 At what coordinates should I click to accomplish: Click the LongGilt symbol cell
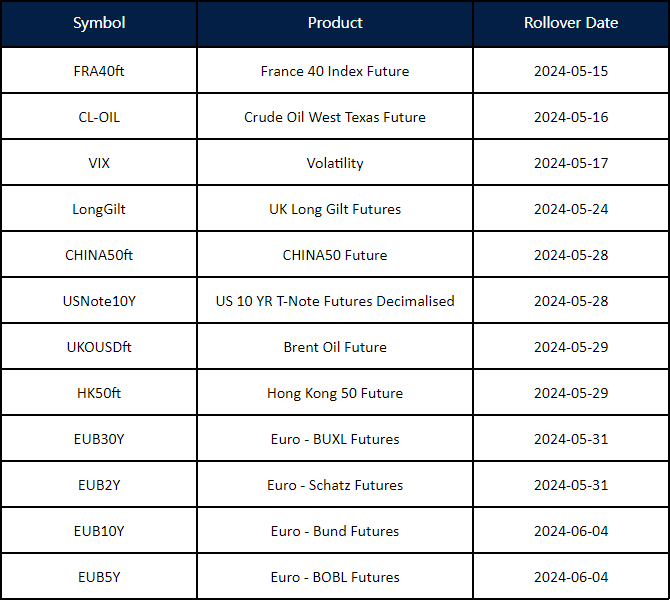[99, 209]
